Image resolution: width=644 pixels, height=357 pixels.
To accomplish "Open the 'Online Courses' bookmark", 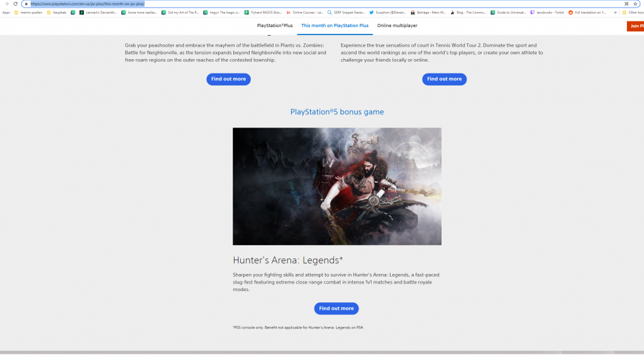I will [x=305, y=13].
